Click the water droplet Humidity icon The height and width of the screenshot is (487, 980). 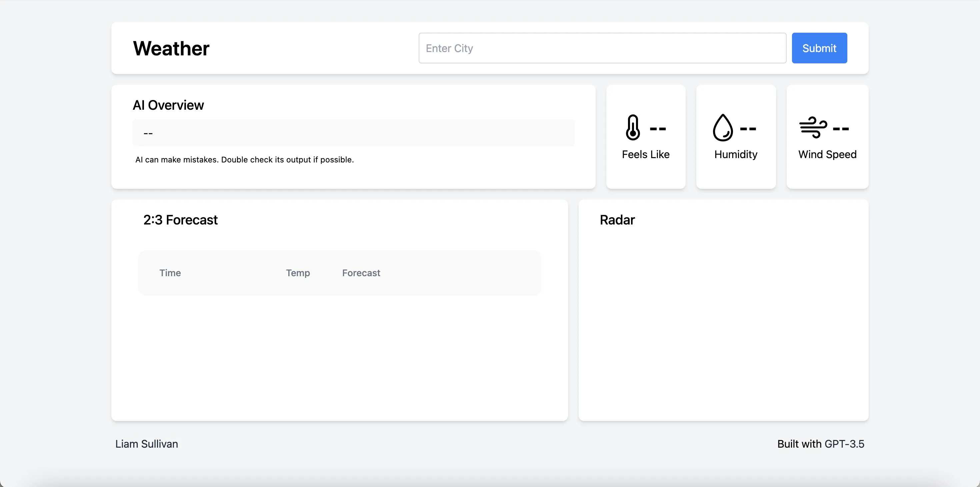coord(723,127)
